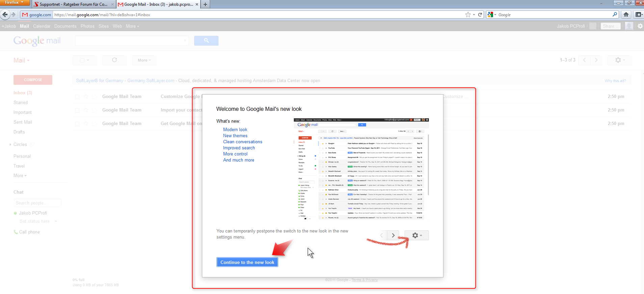Image resolution: width=644 pixels, height=294 pixels.
Task: Reload the page via address bar icon
Action: 480,15
